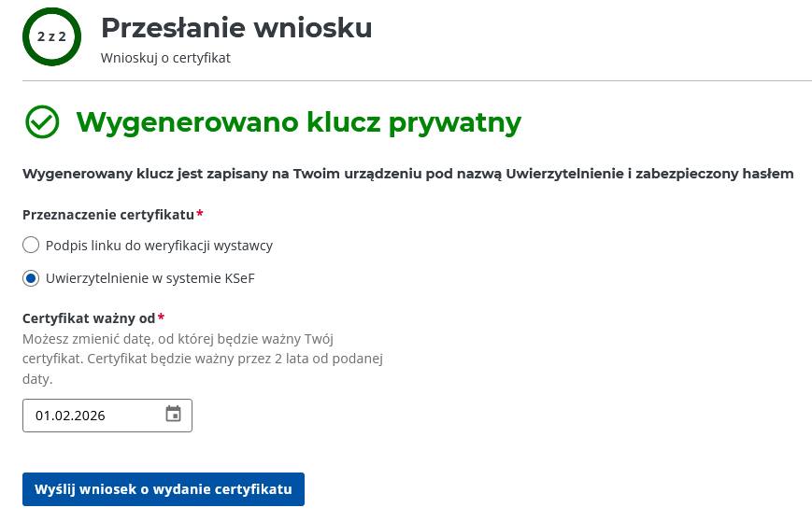Image resolution: width=812 pixels, height=522 pixels.
Task: Click the "Przesłanie wniosku" page heading
Action: pyautogui.click(x=236, y=28)
